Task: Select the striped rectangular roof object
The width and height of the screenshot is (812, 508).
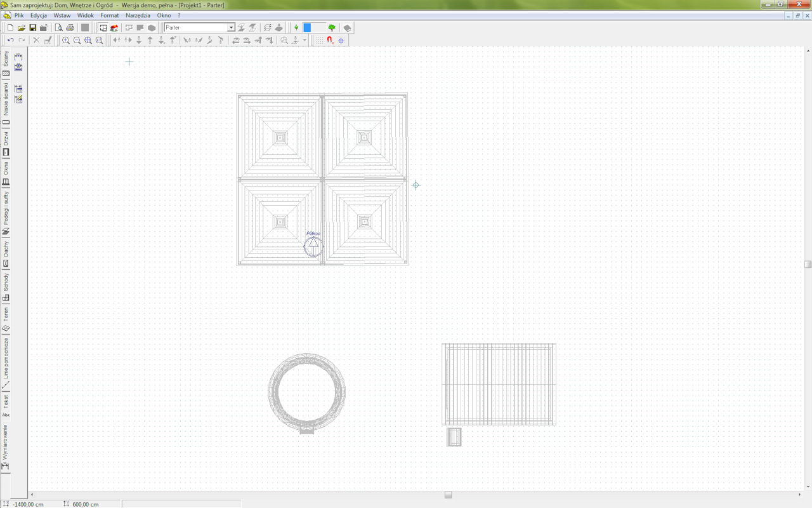Action: tap(499, 385)
